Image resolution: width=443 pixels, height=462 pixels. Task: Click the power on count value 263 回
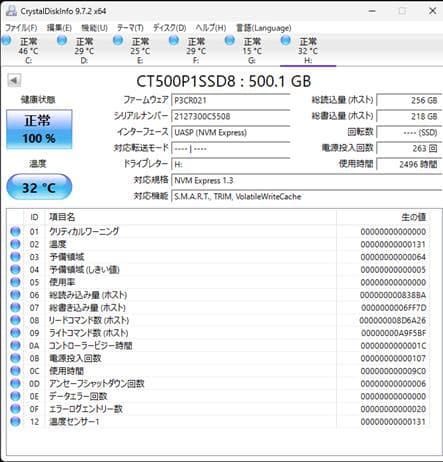409,148
